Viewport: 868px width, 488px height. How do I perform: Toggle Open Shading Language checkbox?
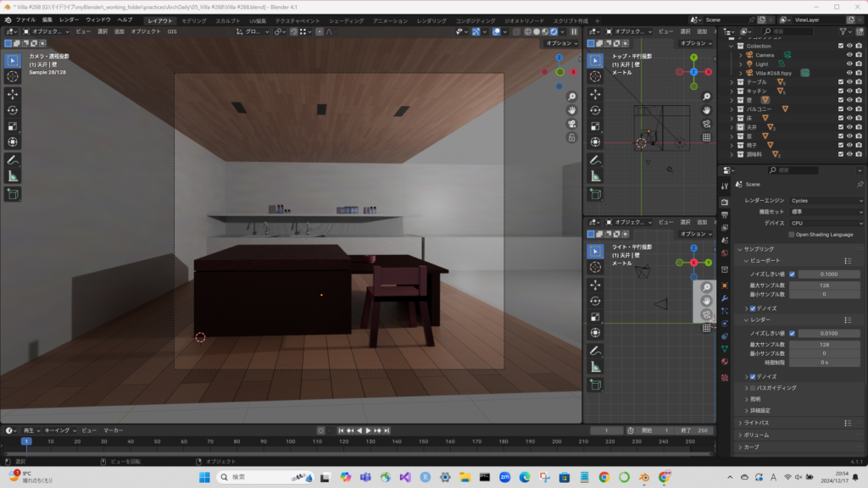click(x=792, y=235)
